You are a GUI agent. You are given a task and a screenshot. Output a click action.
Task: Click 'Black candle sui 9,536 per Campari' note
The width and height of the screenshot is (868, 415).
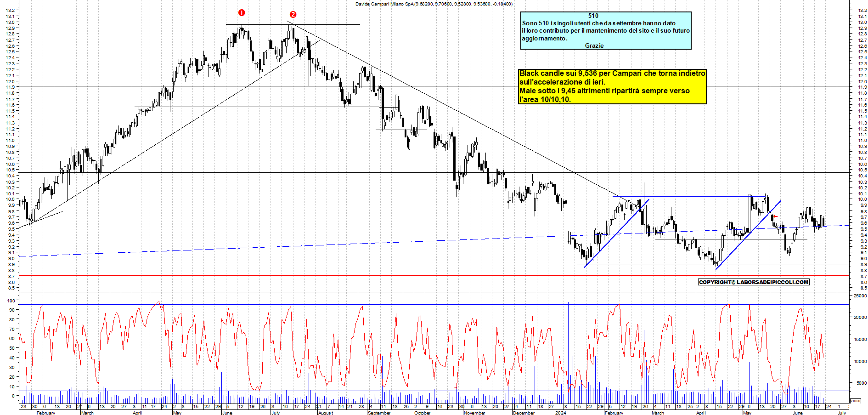pos(612,74)
